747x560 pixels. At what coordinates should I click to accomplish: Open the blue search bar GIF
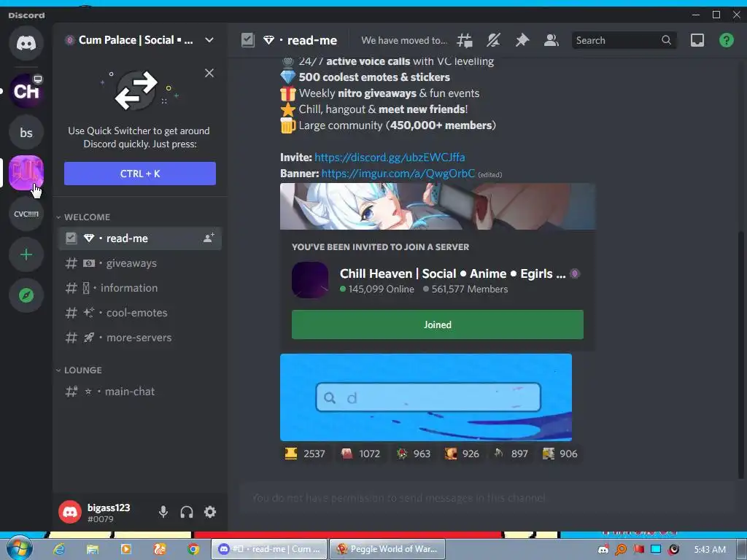coord(426,397)
